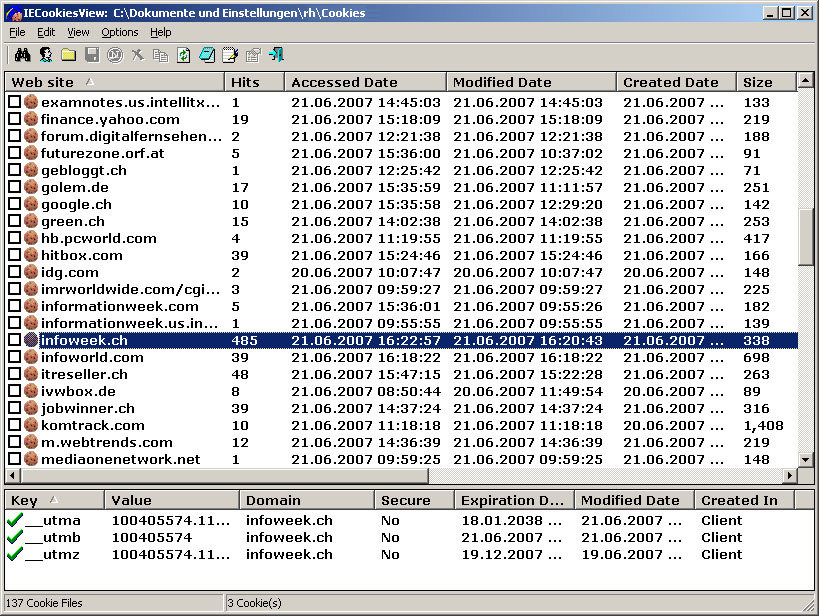Sort cookies by the Domain column header
This screenshot has width=819, height=616.
pos(307,501)
